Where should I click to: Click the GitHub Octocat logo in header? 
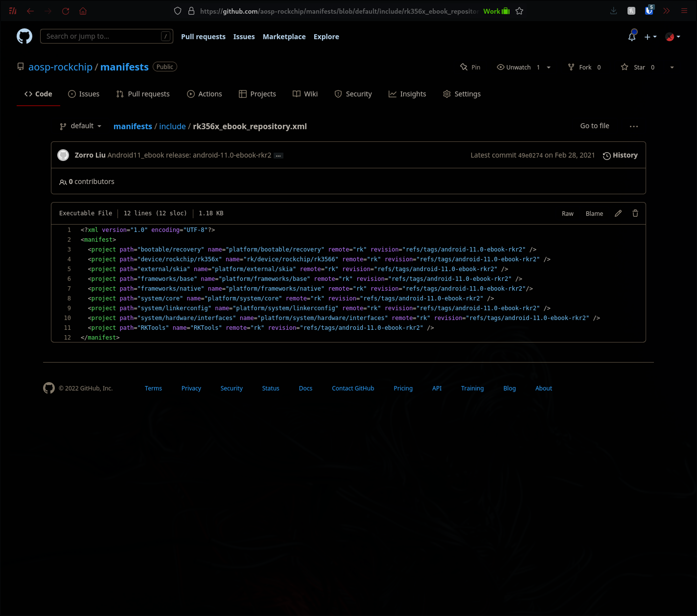point(24,36)
